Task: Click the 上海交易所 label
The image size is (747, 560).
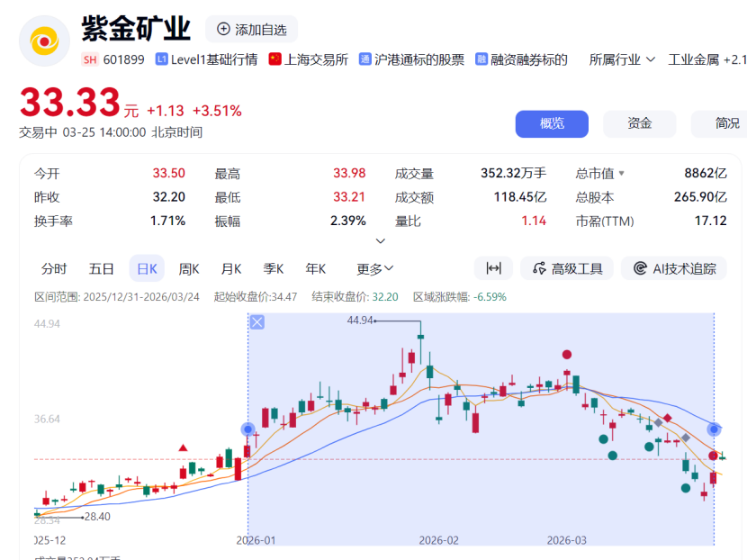Action: pyautogui.click(x=316, y=59)
